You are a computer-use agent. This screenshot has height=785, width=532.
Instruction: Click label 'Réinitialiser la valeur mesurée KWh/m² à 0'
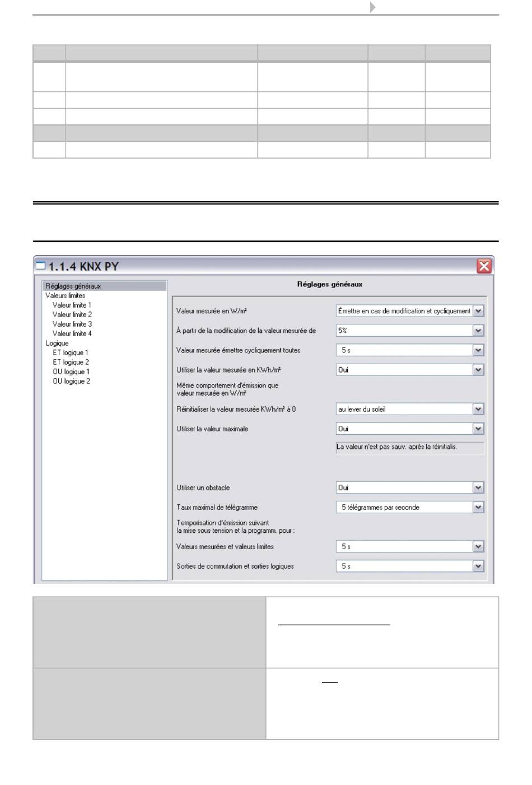pos(236,409)
